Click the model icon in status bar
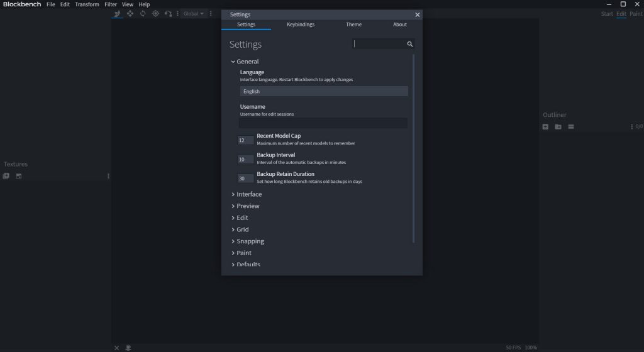 click(x=128, y=348)
